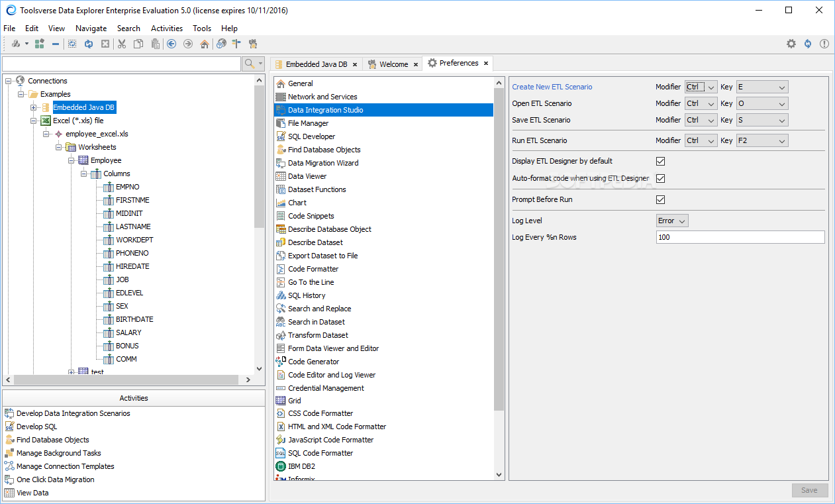Image resolution: width=835 pixels, height=504 pixels.
Task: Open the Tools menu
Action: click(202, 28)
